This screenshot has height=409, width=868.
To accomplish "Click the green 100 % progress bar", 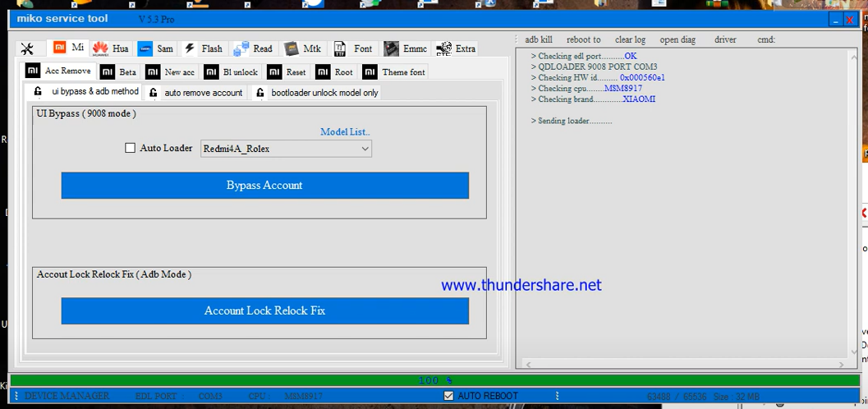I will tap(434, 380).
